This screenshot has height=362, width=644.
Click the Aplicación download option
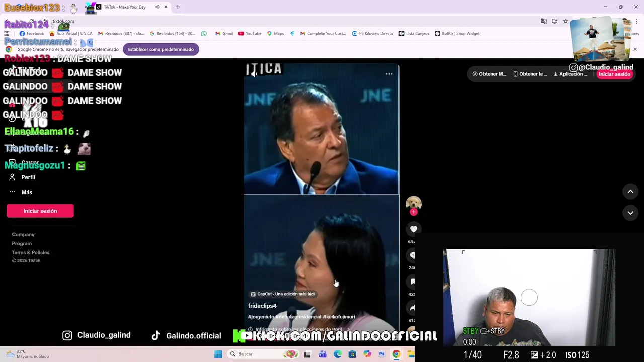(x=571, y=74)
